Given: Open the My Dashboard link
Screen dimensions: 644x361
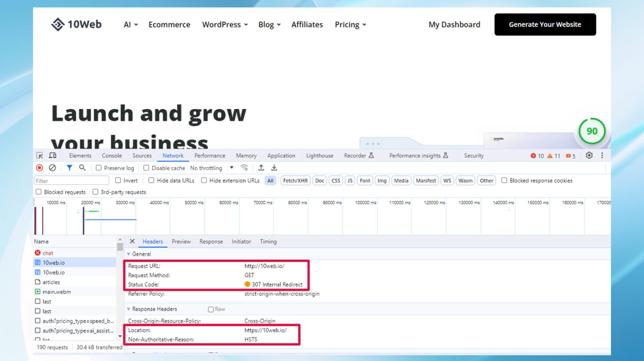Looking at the screenshot, I should [454, 25].
